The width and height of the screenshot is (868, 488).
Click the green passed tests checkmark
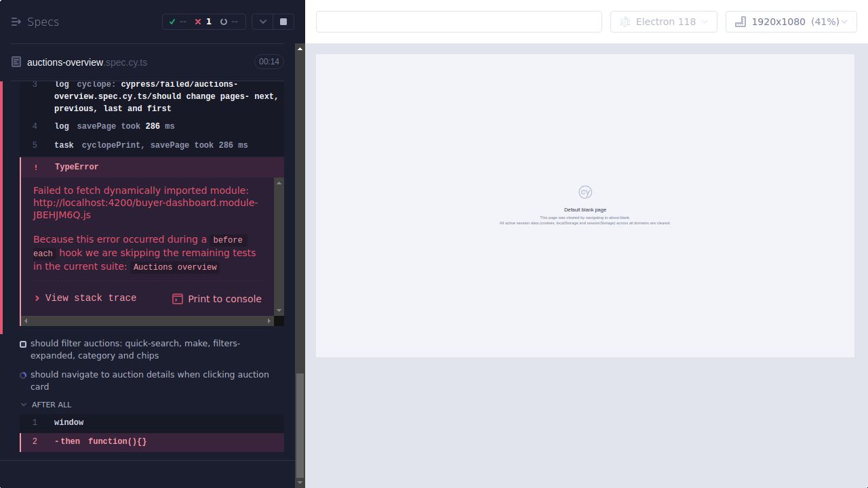172,21
